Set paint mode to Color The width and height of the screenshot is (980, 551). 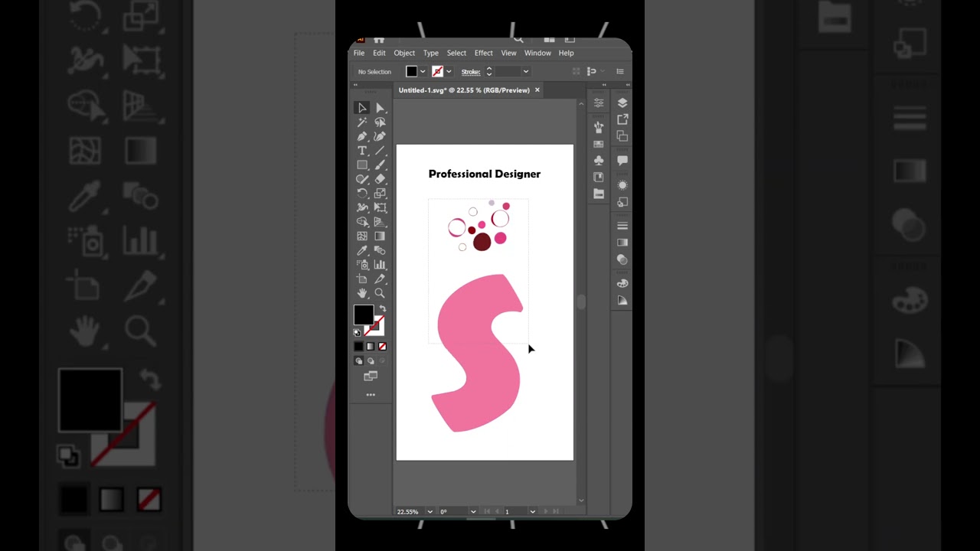coord(358,347)
